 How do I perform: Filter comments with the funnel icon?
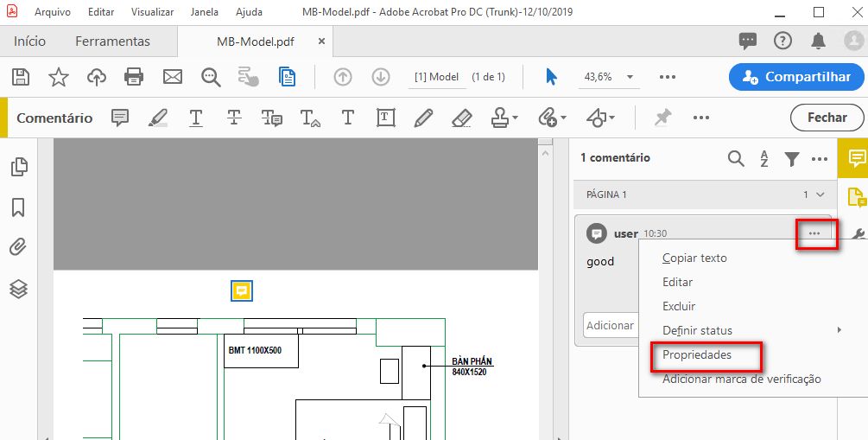pos(791,158)
